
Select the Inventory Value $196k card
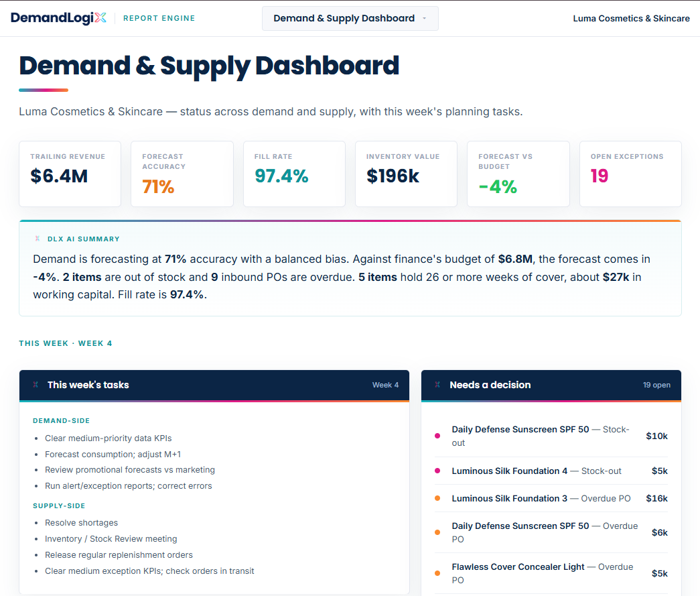(x=406, y=174)
